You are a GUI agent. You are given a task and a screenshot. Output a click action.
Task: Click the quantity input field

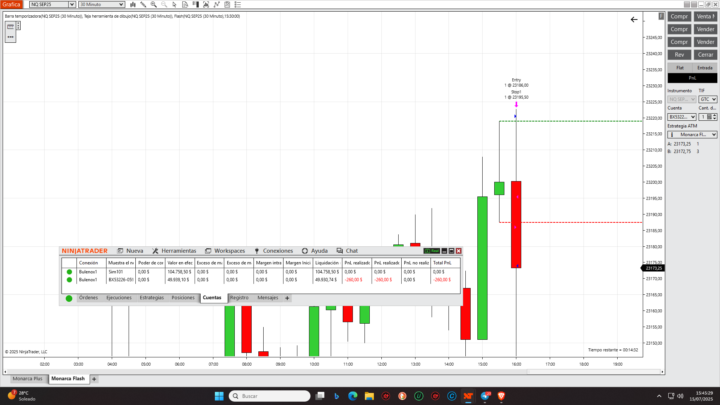703,117
